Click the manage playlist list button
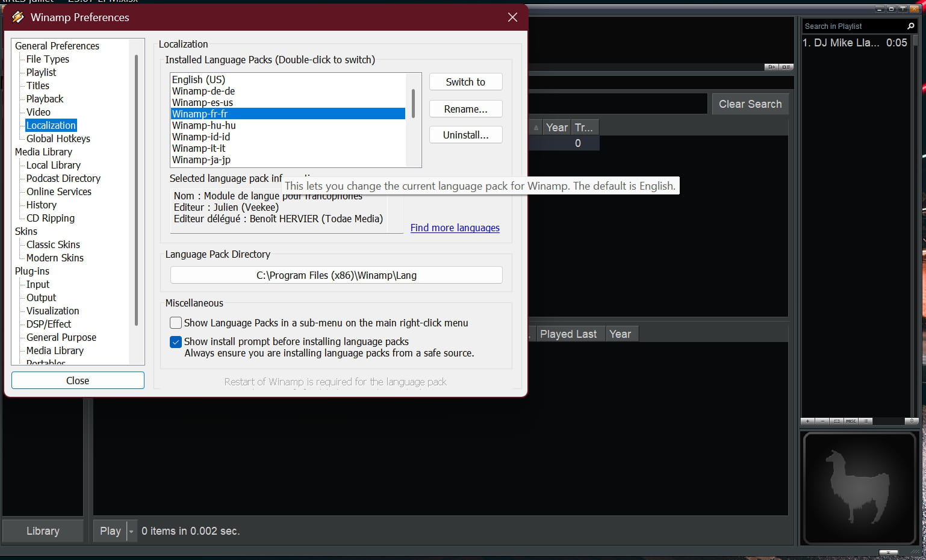The width and height of the screenshot is (926, 560). pos(865,421)
